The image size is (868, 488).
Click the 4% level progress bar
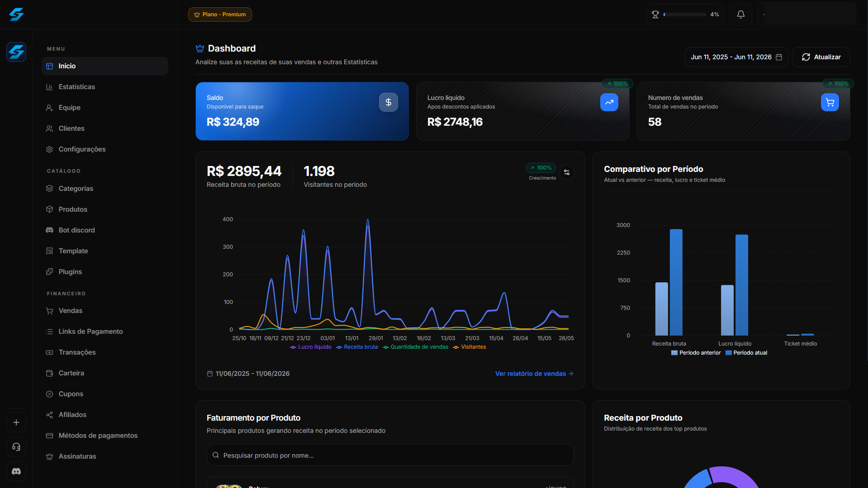click(x=685, y=14)
